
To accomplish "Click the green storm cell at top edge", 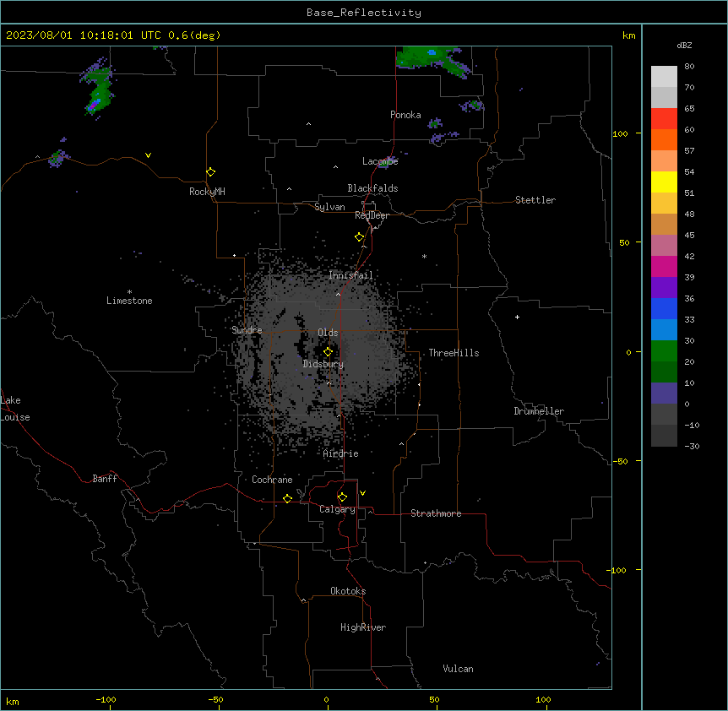I will click(432, 59).
